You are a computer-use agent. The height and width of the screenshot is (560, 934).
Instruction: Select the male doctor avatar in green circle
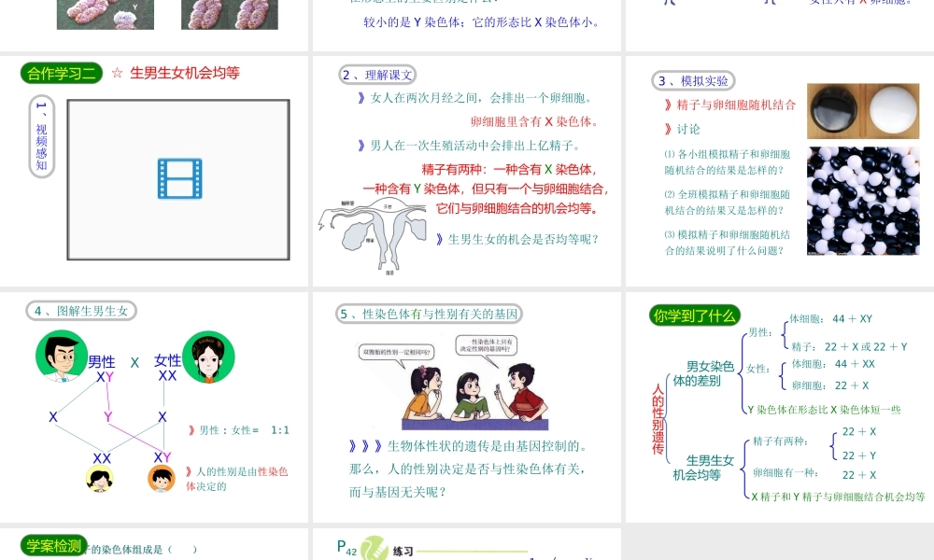[62, 356]
